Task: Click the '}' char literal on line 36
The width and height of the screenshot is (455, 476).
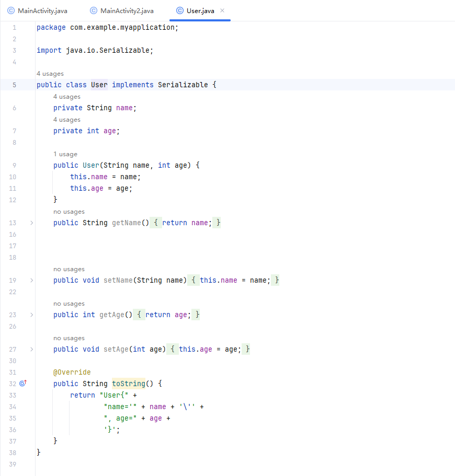Action: 110,430
